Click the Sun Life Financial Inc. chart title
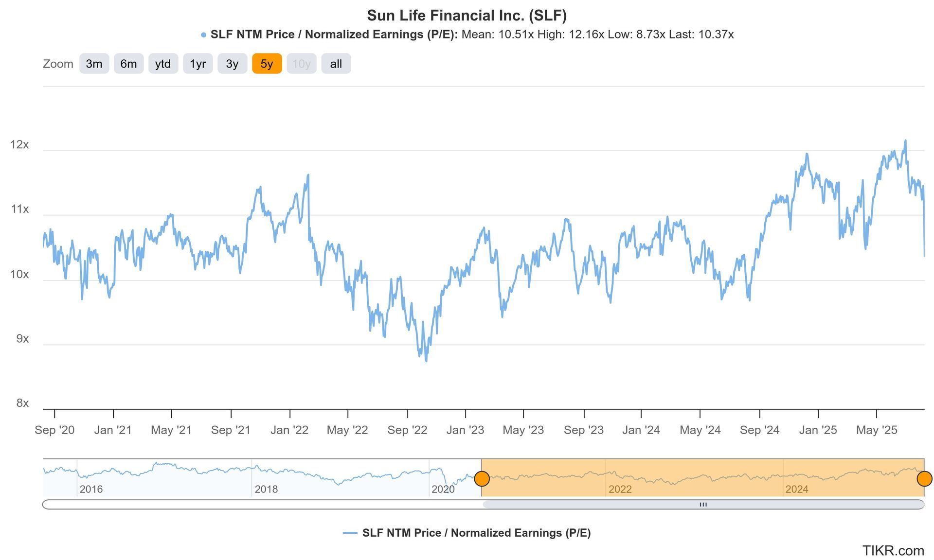This screenshot has width=934, height=560. [467, 16]
